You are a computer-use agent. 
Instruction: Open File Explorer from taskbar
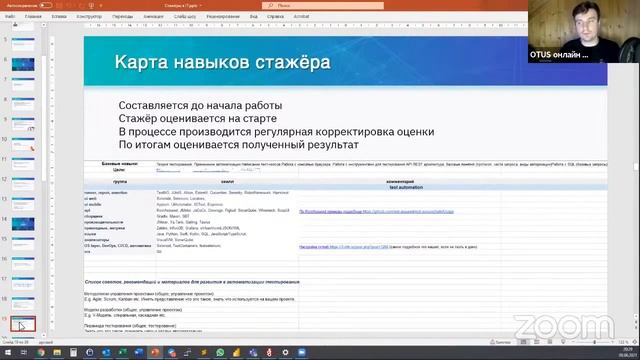pyautogui.click(x=57, y=353)
